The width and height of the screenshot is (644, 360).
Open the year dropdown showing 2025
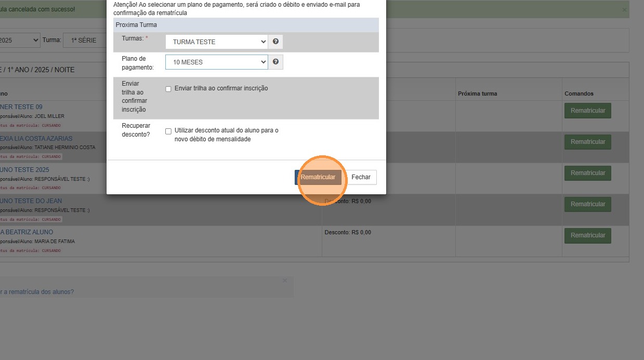click(x=20, y=40)
